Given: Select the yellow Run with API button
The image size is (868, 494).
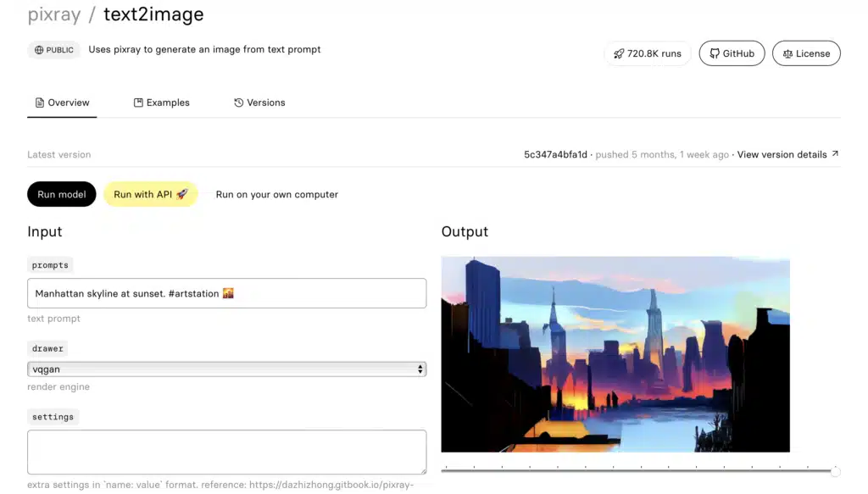Looking at the screenshot, I should pyautogui.click(x=150, y=194).
